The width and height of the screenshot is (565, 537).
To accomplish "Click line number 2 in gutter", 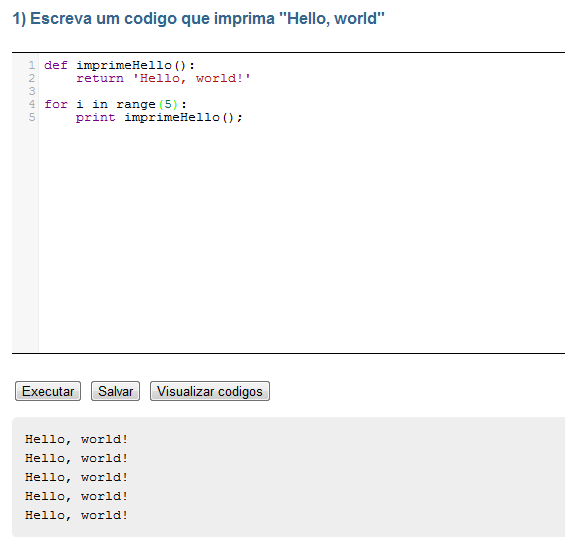I will [32, 78].
